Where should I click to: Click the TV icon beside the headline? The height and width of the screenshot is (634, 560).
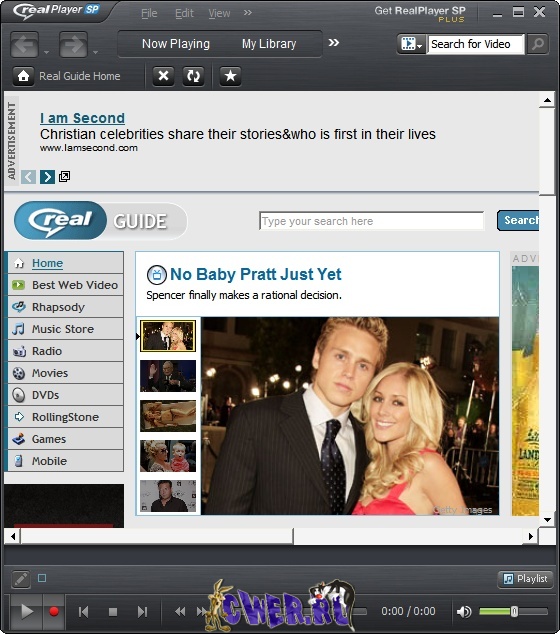(x=156, y=275)
